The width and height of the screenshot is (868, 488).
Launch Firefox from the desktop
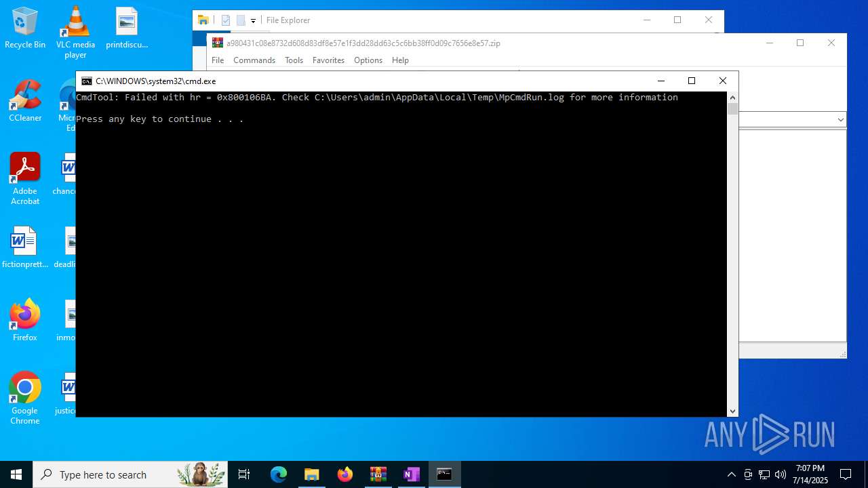coord(25,321)
